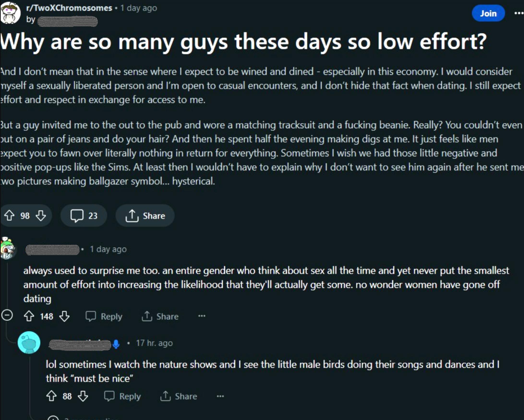Join the TwoXChromosomes community
This screenshot has height=420, width=524.
click(x=488, y=13)
